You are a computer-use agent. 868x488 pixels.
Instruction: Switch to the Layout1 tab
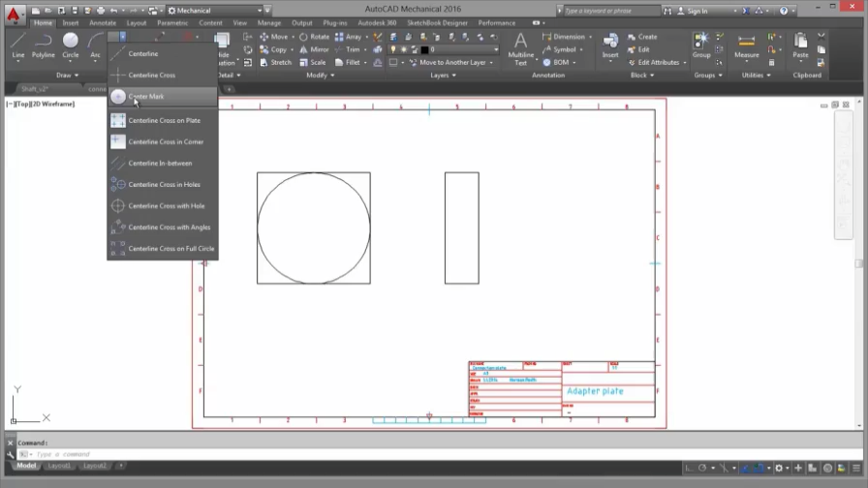[x=59, y=466]
